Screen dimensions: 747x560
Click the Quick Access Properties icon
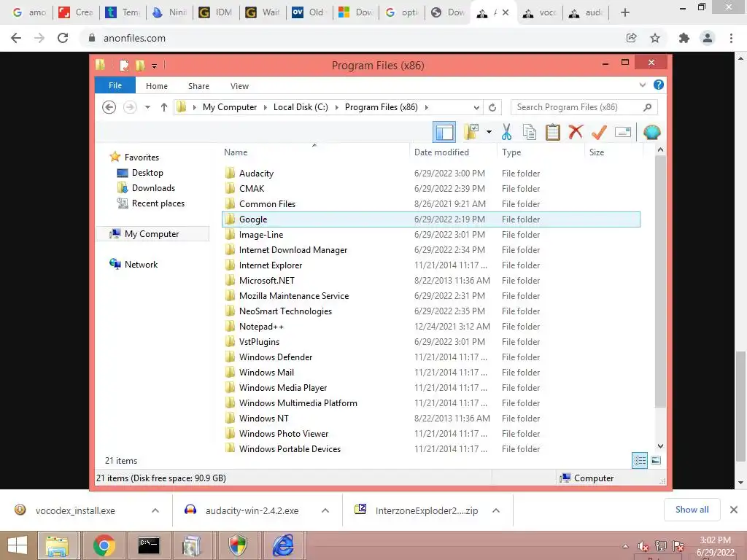point(124,65)
